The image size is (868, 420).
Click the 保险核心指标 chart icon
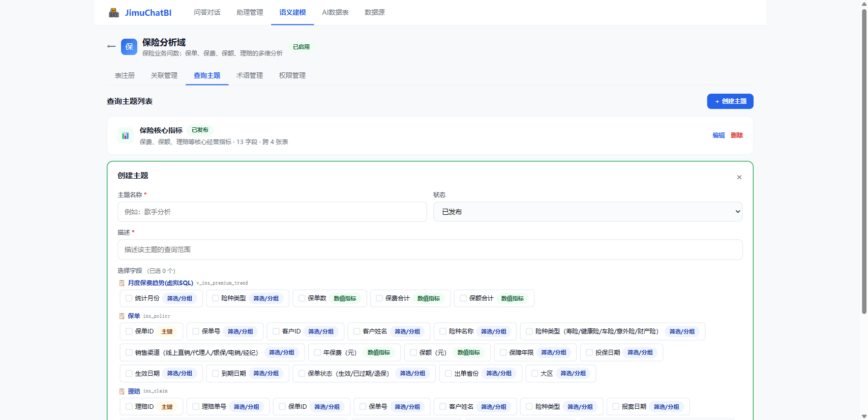tap(125, 135)
